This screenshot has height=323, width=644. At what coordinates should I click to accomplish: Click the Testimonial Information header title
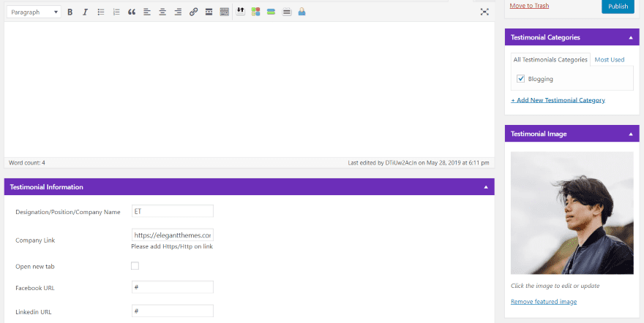[x=46, y=187]
